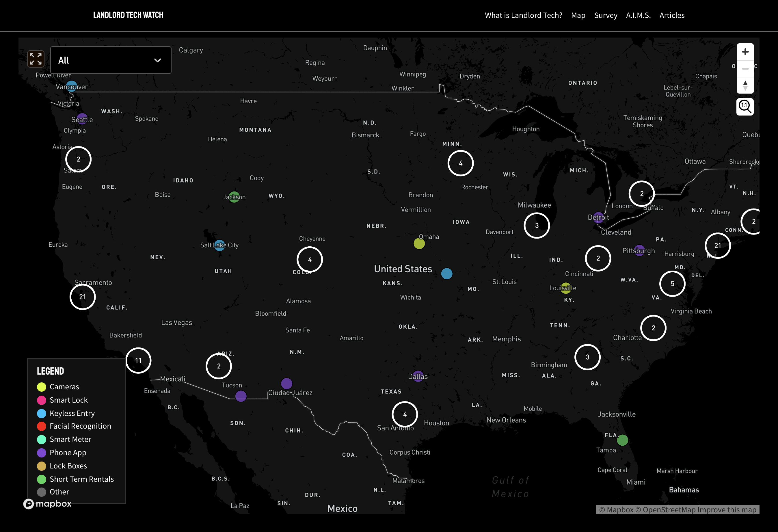Click the Mapbox logo
Screen dimensions: 778x532
click(x=47, y=503)
